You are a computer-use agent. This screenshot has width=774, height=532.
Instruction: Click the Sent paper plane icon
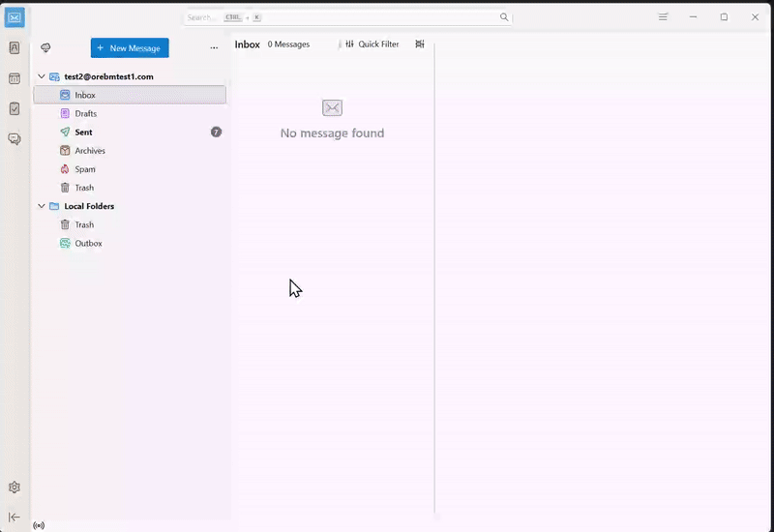click(x=65, y=132)
